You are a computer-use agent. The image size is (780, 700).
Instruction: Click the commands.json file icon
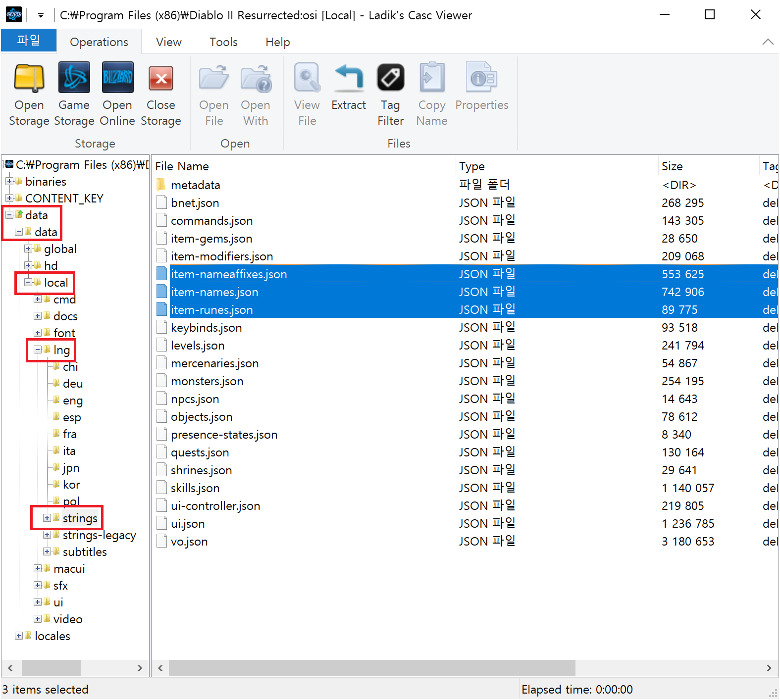pyautogui.click(x=161, y=220)
